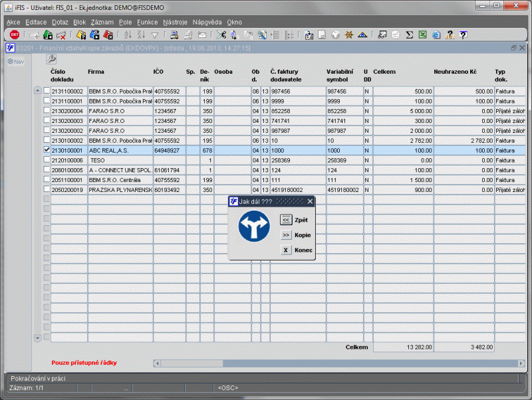Open the Záznam menu
This screenshot has height=400, width=532.
click(102, 23)
